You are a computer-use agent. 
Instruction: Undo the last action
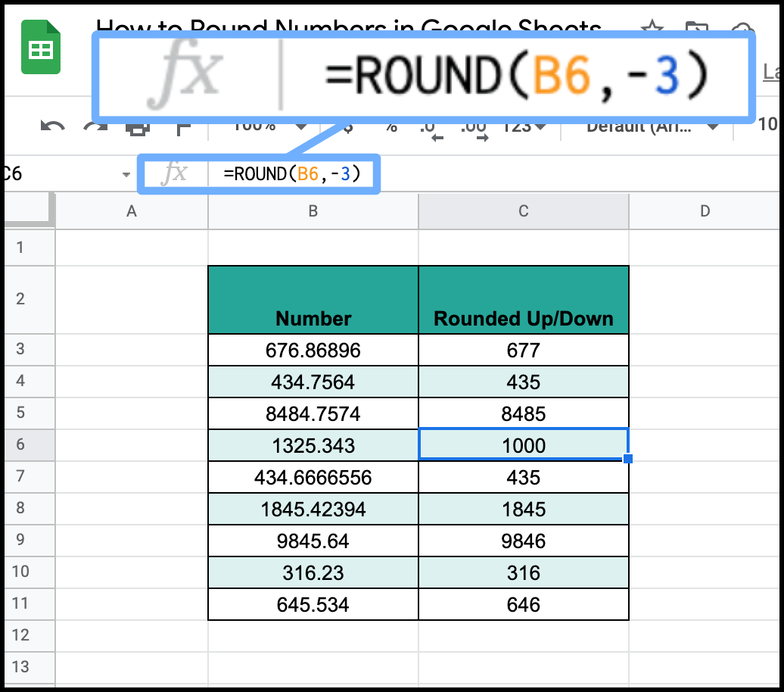(x=52, y=127)
